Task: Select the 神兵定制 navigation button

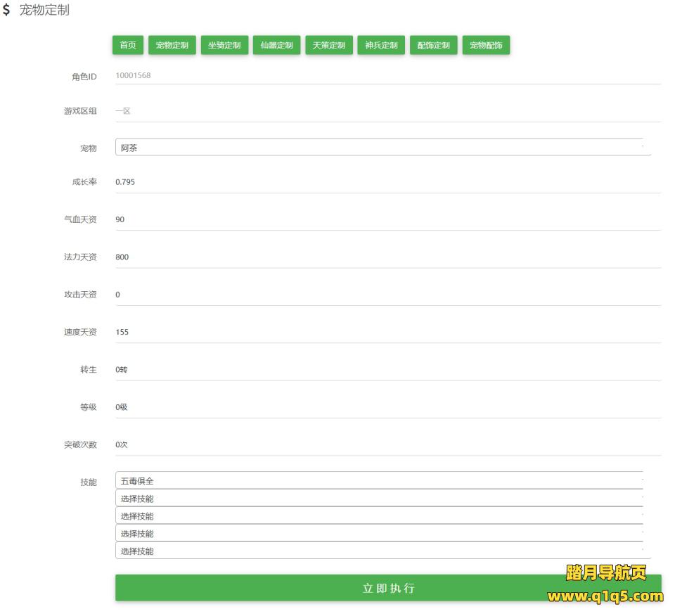Action: point(381,45)
